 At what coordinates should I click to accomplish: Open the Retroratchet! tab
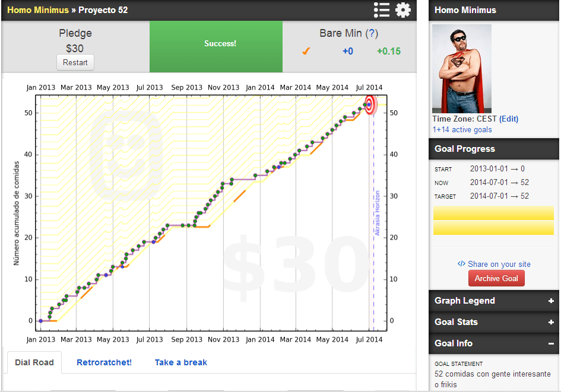[x=104, y=362]
